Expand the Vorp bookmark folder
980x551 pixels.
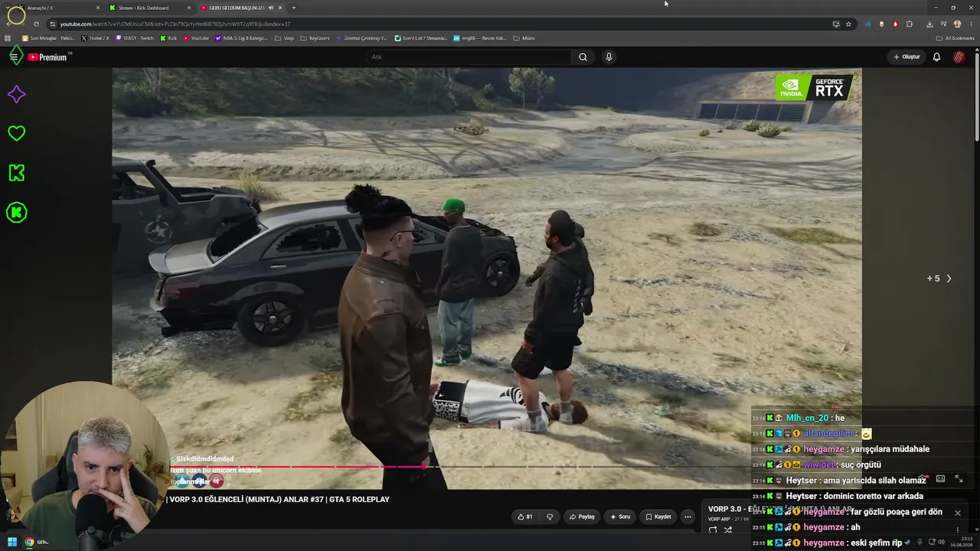pos(284,38)
